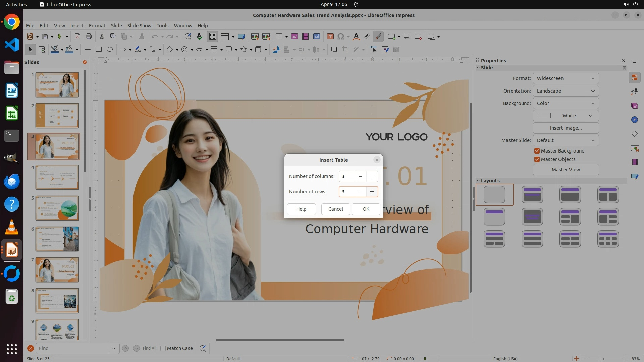The height and width of the screenshot is (362, 644).
Task: Open the White background color swatch
Action: [566, 116]
